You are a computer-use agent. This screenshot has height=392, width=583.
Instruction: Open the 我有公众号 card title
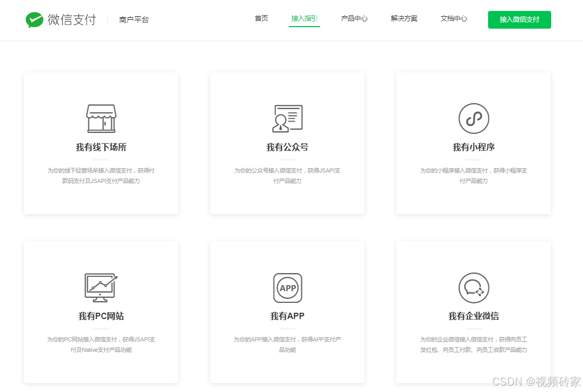[x=287, y=147]
